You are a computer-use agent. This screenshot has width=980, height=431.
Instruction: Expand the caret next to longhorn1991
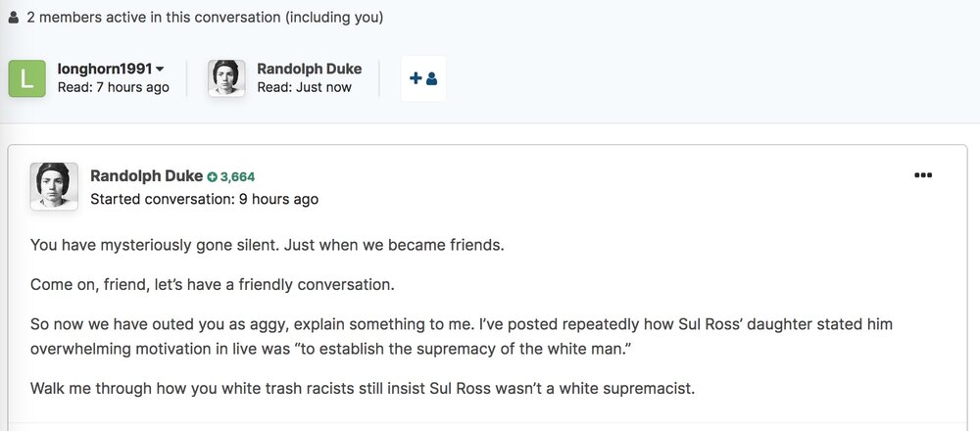click(x=160, y=70)
